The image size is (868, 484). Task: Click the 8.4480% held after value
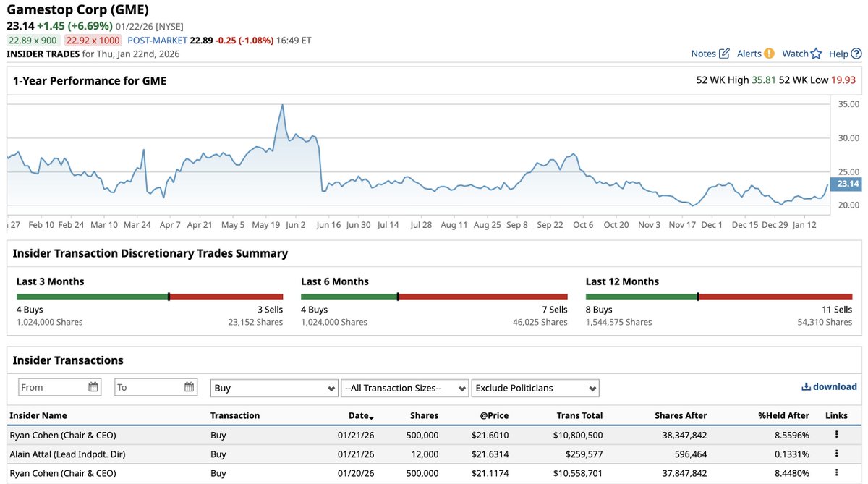[x=791, y=472]
